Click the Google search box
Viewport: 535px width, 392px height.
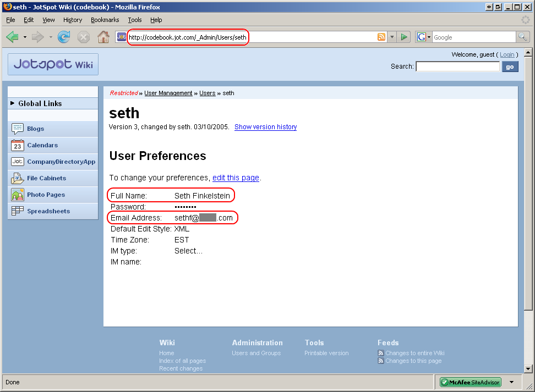(x=474, y=37)
